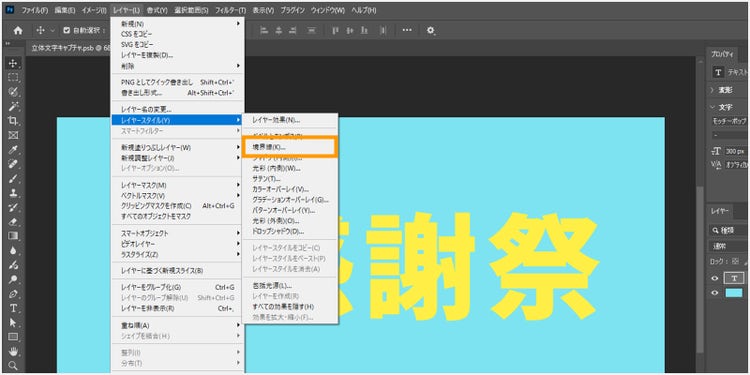Image resolution: width=750 pixels, height=375 pixels.
Task: Select the Eyedropper tool
Action: point(13,150)
